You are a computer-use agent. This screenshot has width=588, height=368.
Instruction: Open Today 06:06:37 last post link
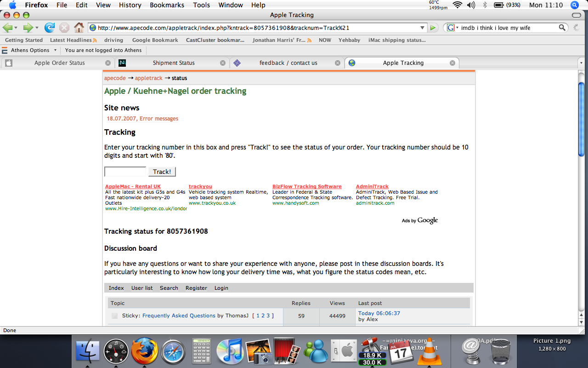click(379, 313)
